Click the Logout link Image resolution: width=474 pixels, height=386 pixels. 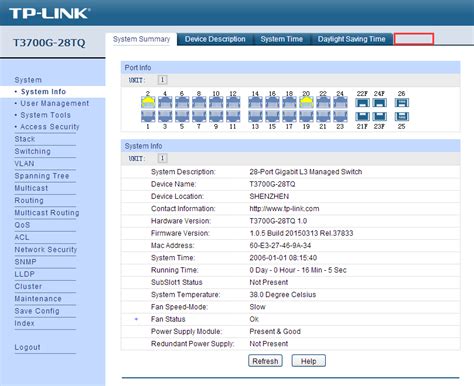[27, 347]
